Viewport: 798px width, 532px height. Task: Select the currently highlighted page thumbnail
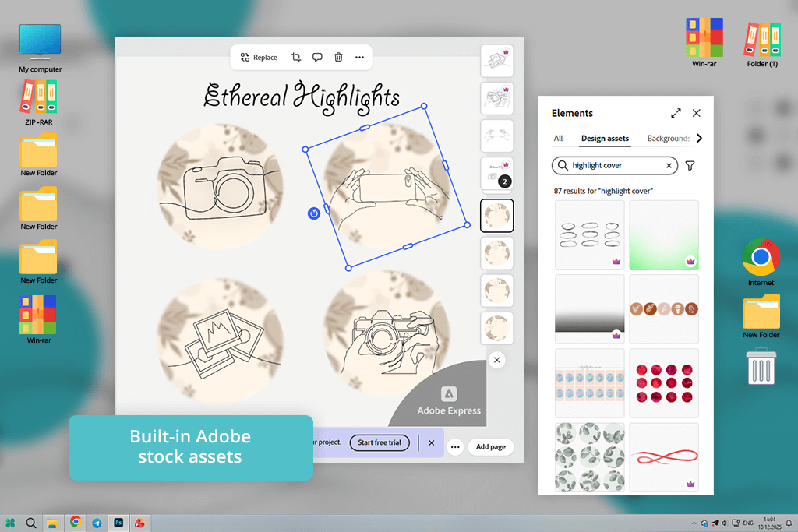pos(496,216)
